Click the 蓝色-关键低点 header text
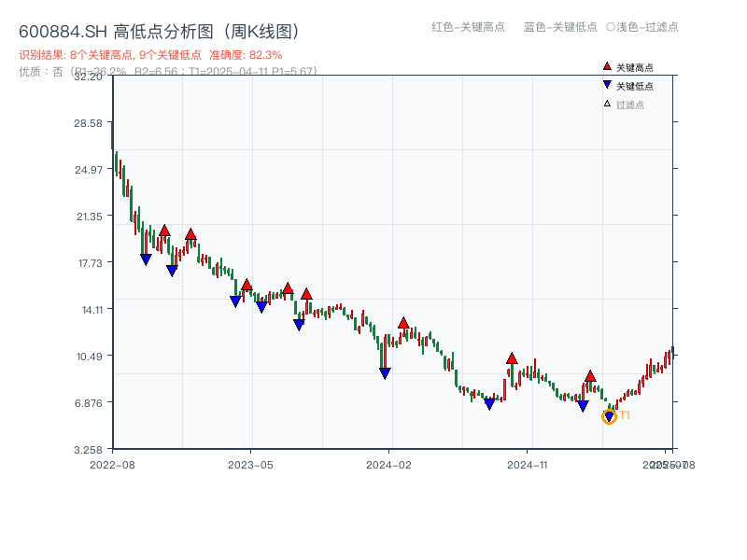Image resolution: width=747 pixels, height=560 pixels. [x=560, y=27]
